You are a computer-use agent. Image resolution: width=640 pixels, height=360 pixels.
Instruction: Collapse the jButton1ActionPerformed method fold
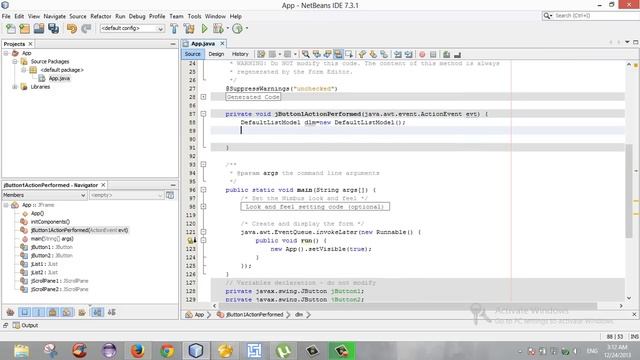pyautogui.click(x=203, y=114)
